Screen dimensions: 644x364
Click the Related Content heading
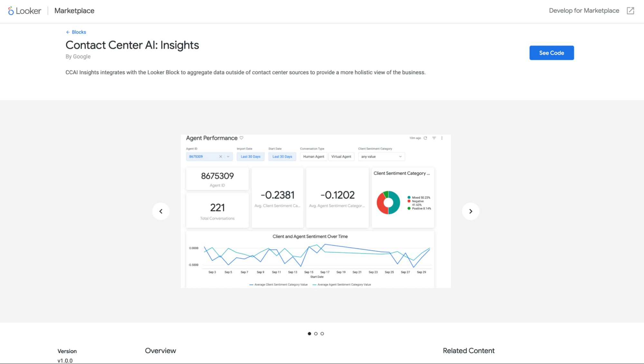469,351
